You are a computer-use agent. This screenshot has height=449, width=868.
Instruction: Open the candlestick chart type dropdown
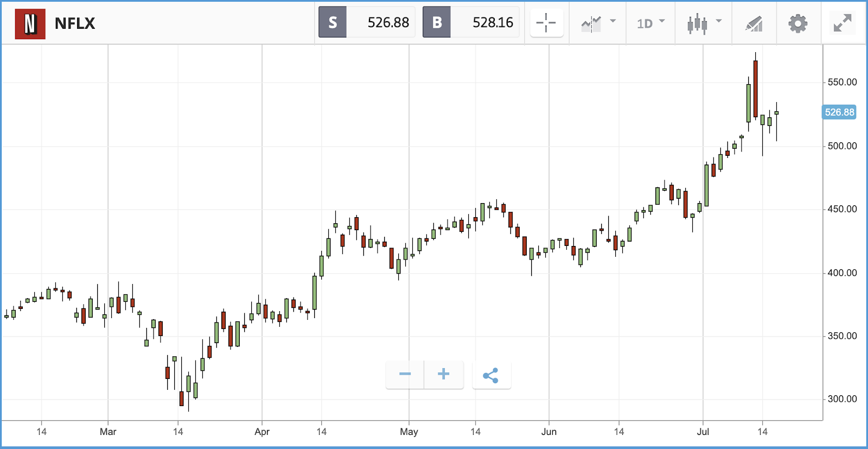(704, 23)
